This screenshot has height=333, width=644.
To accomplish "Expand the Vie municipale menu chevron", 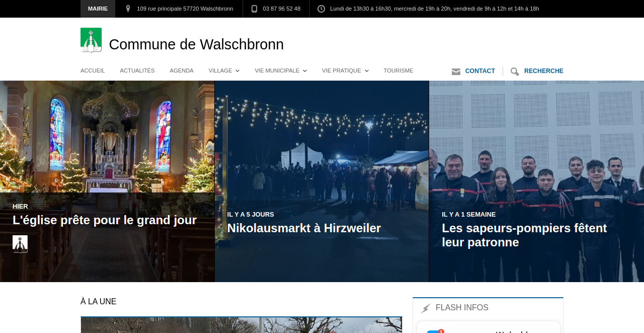I will (305, 71).
